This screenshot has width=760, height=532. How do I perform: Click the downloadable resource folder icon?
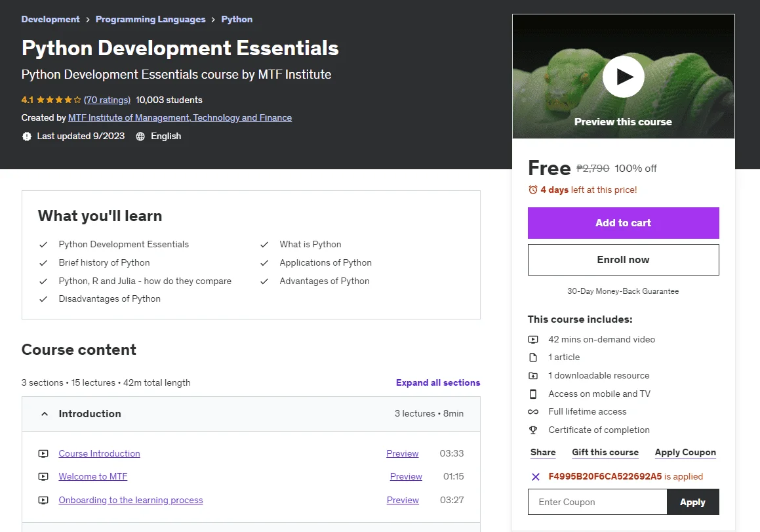tap(533, 376)
